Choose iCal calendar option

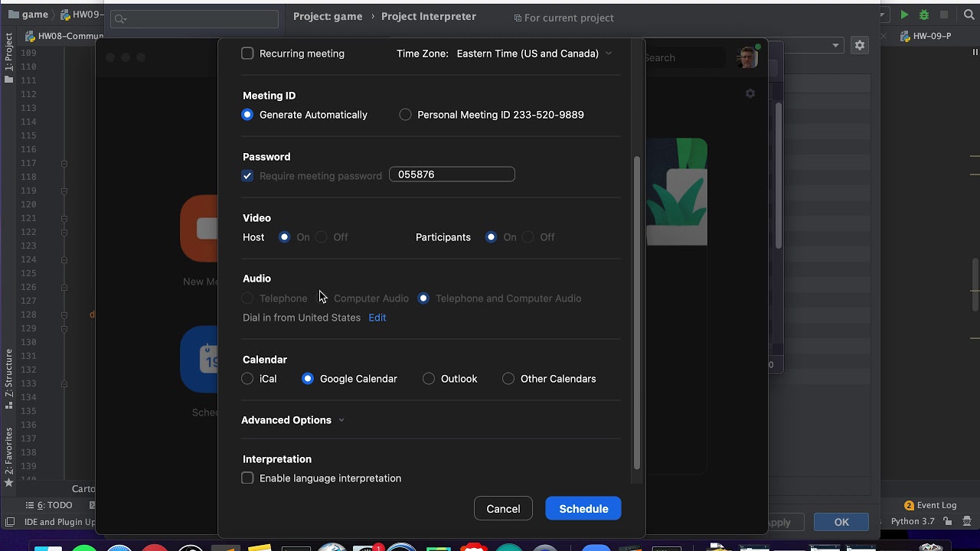[x=247, y=379]
